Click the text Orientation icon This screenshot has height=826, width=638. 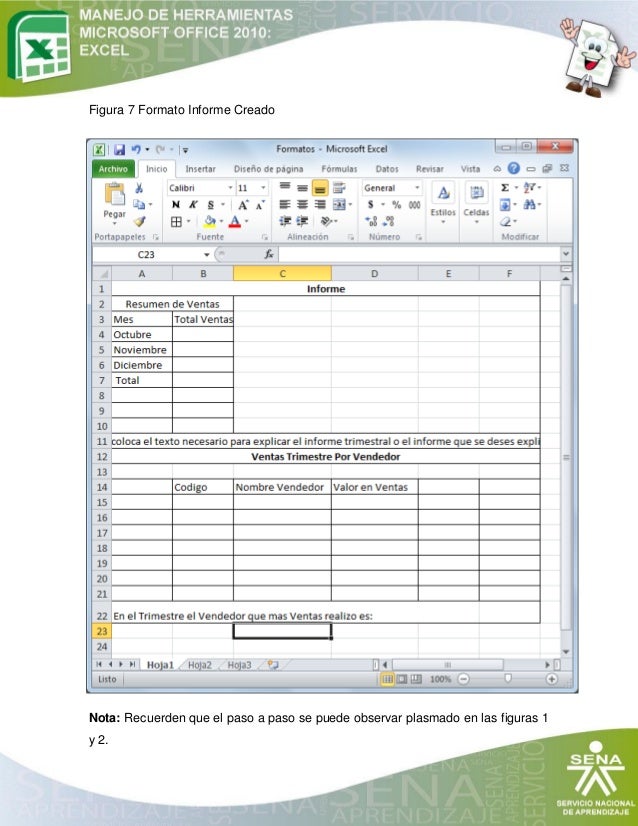tap(327, 221)
